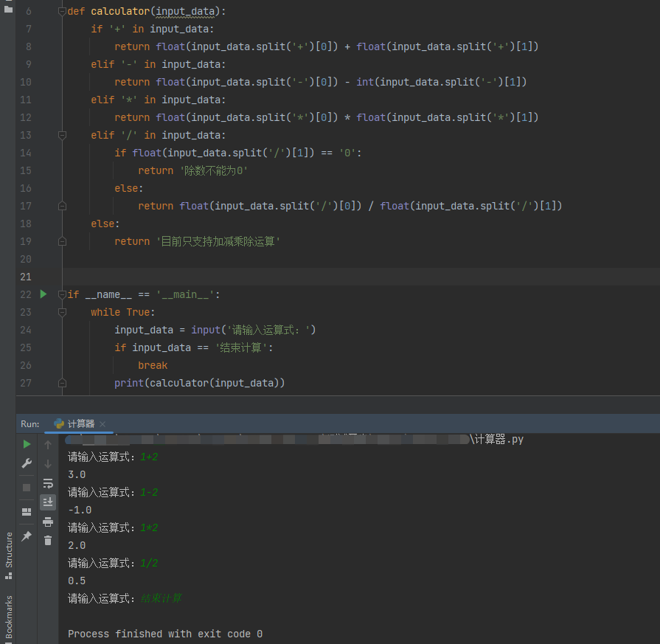Image resolution: width=660 pixels, height=644 pixels.
Task: Click the string '目前只支持加减乘除运算'
Action: [x=218, y=241]
